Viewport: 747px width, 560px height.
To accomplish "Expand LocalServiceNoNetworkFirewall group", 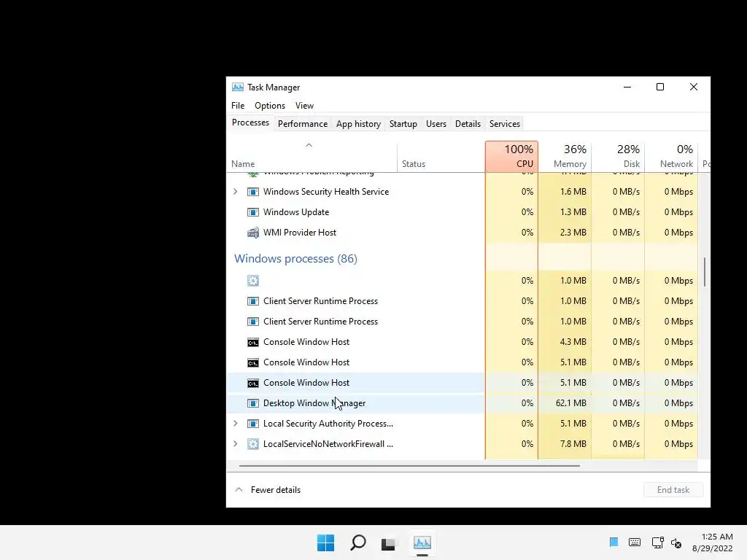I will pos(236,444).
